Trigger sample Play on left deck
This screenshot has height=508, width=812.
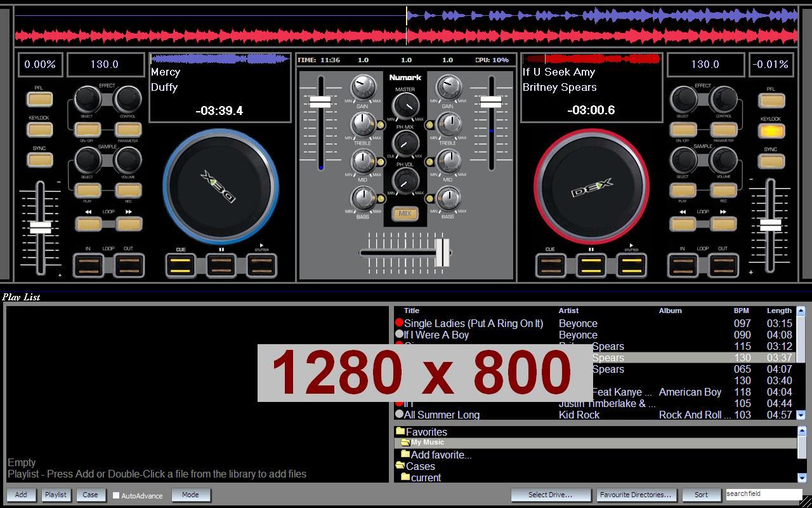tap(88, 190)
